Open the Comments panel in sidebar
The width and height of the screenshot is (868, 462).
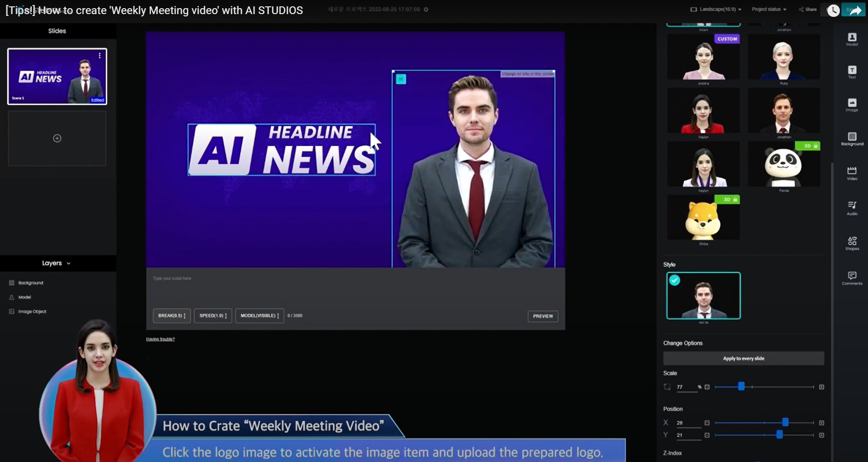click(852, 278)
